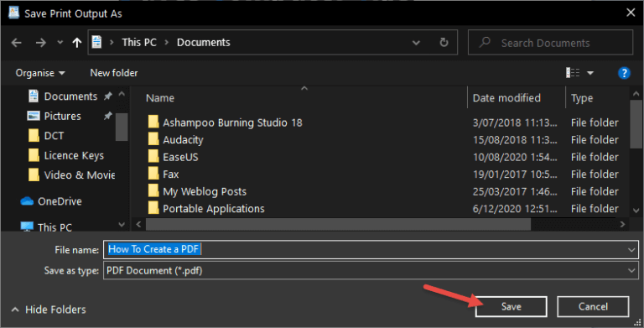Screen dimensions: 644x328
Task: Click the Save button
Action: 511,307
